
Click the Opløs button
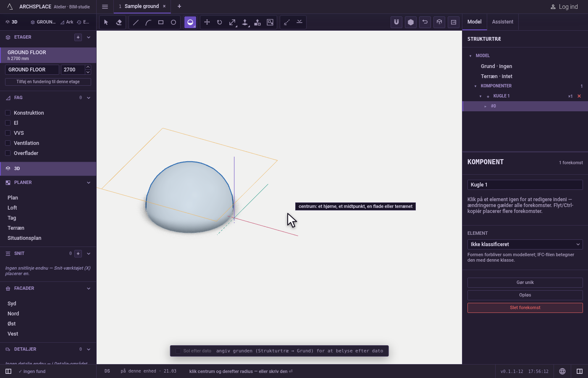click(525, 295)
